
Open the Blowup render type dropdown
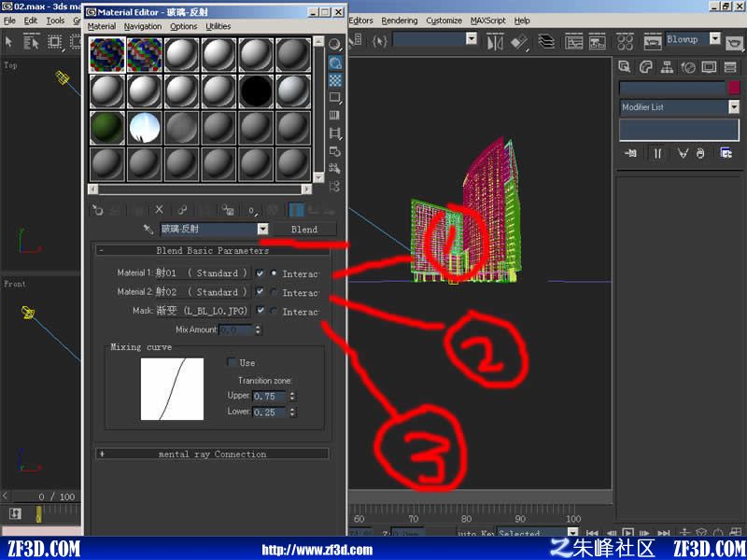714,39
